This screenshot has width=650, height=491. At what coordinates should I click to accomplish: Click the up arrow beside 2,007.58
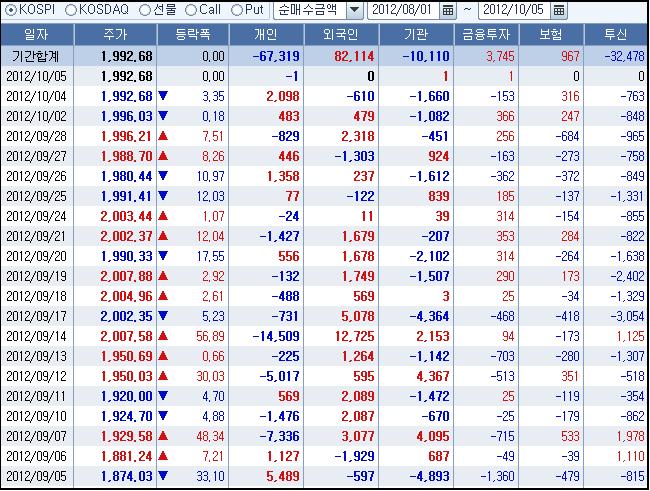point(163,335)
